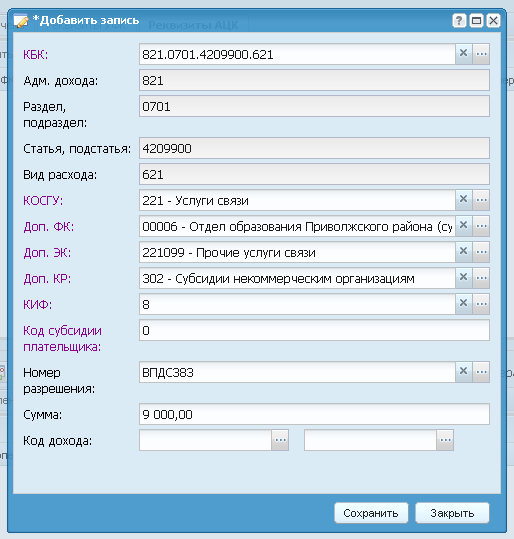This screenshot has height=539, width=514.
Task: Click the Раздел, подраздел label
Action: coord(55,115)
